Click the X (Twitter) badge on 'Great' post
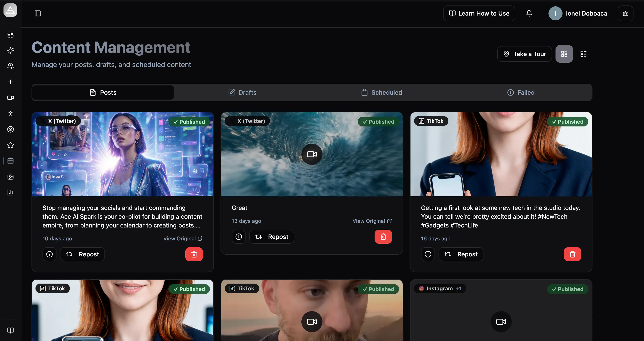Viewport: 644px width, 341px height. [247, 121]
